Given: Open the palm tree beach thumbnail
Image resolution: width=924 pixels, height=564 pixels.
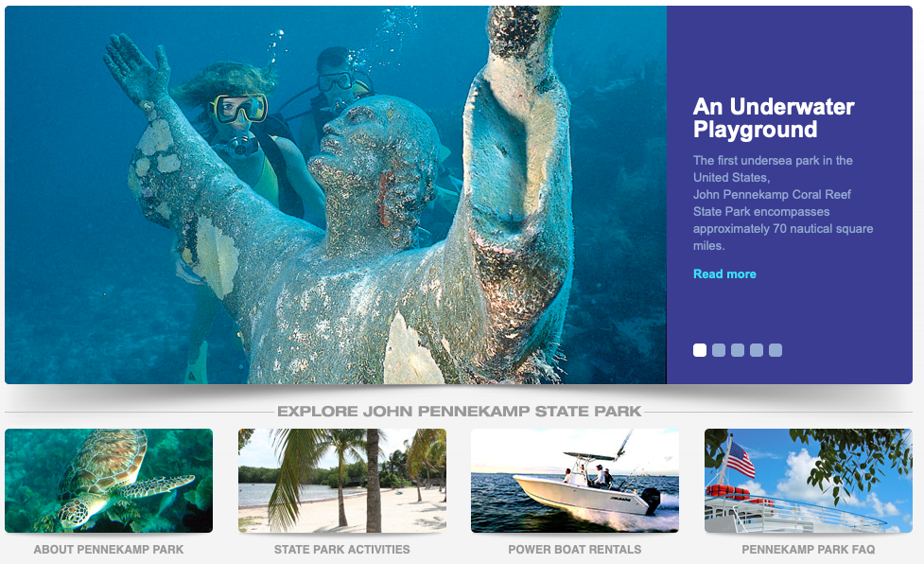Looking at the screenshot, I should 341,481.
